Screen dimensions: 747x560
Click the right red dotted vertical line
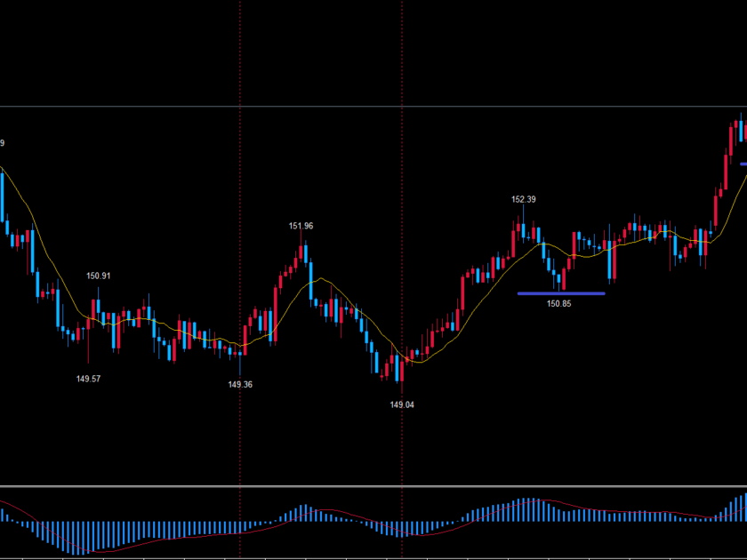pyautogui.click(x=402, y=178)
